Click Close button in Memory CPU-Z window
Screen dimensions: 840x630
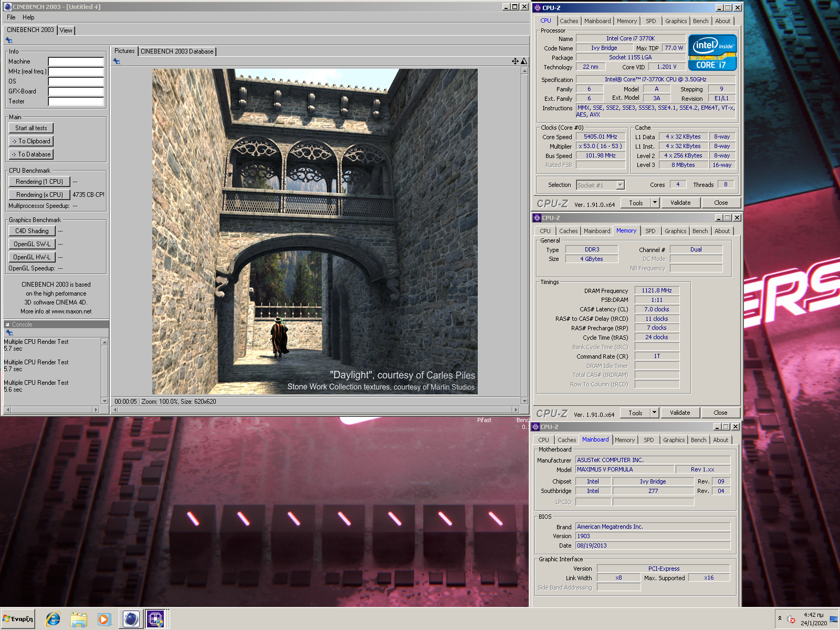(720, 413)
